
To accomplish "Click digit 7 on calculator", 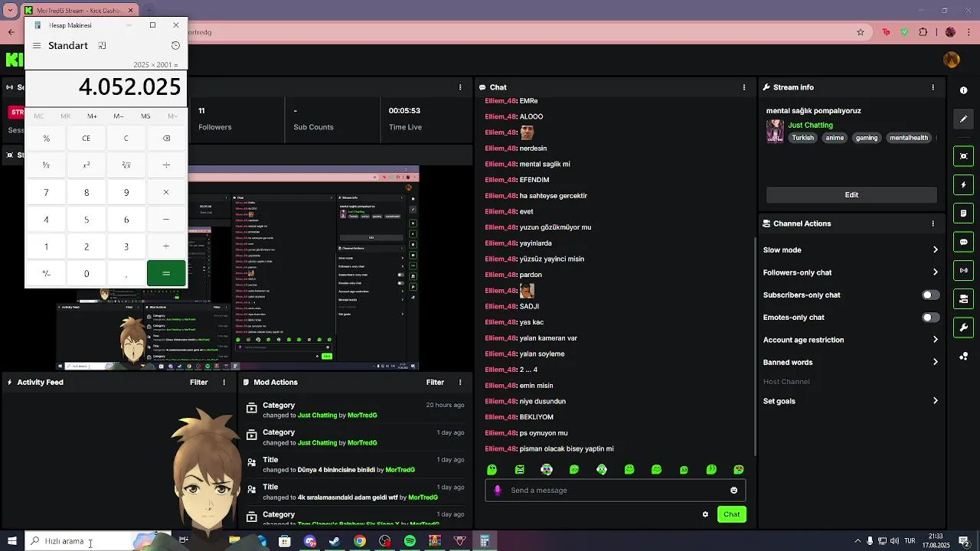I will tap(46, 193).
